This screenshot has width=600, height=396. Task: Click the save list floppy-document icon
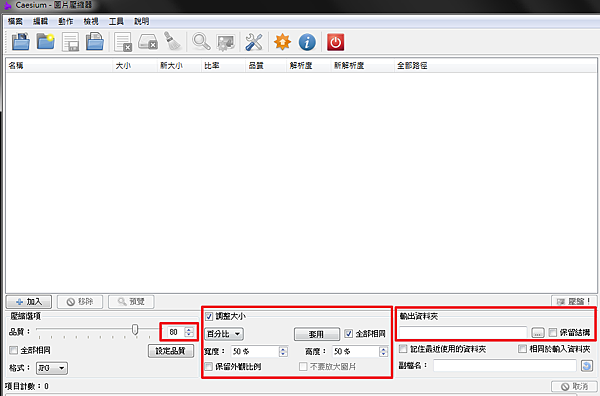pos(70,42)
